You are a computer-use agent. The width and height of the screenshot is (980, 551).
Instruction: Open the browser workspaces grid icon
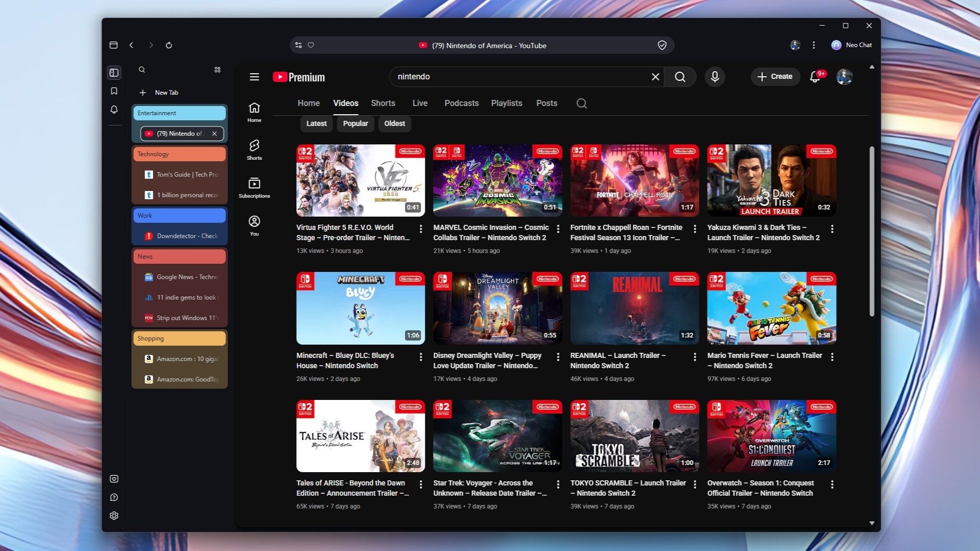(x=217, y=70)
